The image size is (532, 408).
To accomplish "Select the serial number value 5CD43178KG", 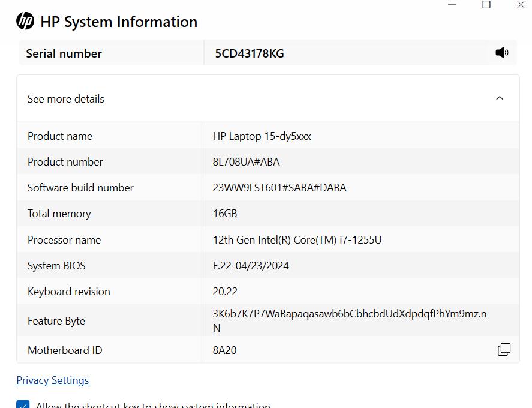I will (250, 53).
